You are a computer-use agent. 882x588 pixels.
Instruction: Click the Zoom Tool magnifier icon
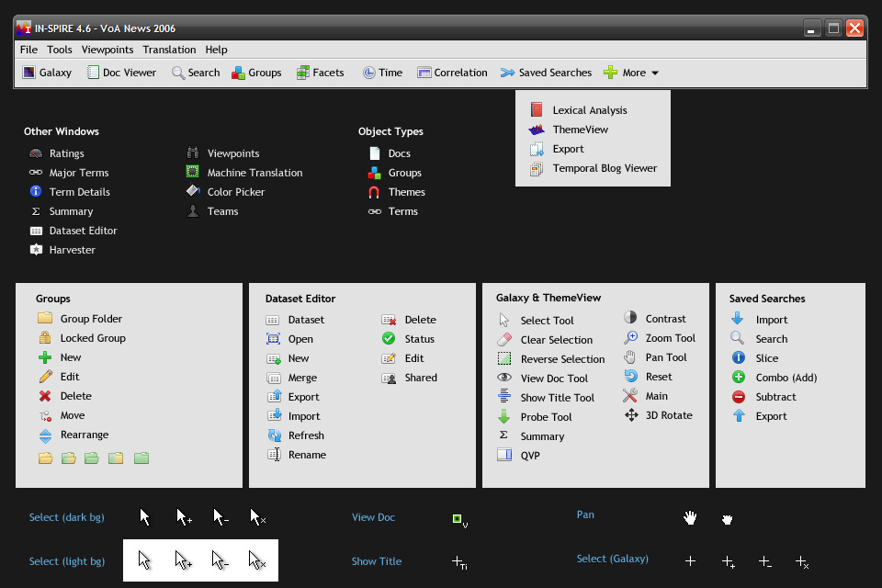pos(630,338)
